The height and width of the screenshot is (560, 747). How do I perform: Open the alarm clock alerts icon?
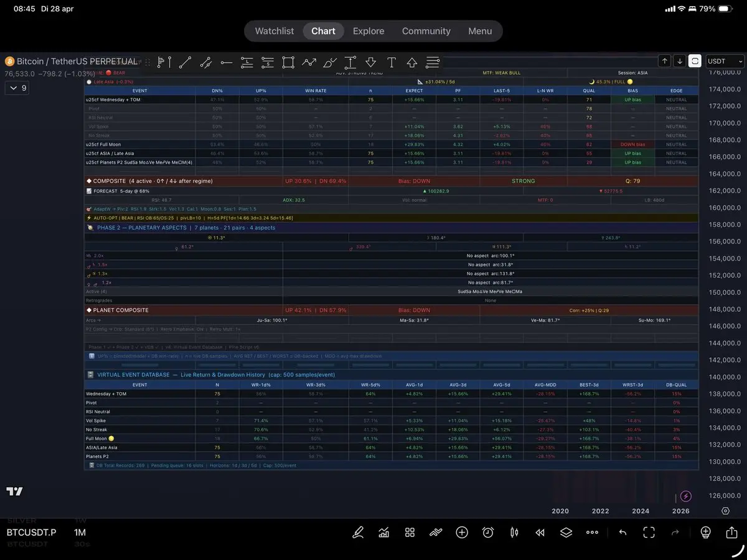click(x=488, y=533)
